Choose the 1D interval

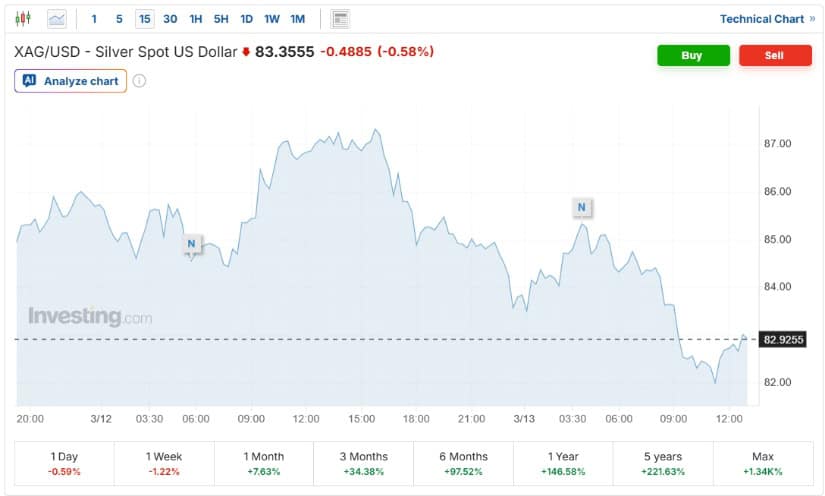coord(246,19)
